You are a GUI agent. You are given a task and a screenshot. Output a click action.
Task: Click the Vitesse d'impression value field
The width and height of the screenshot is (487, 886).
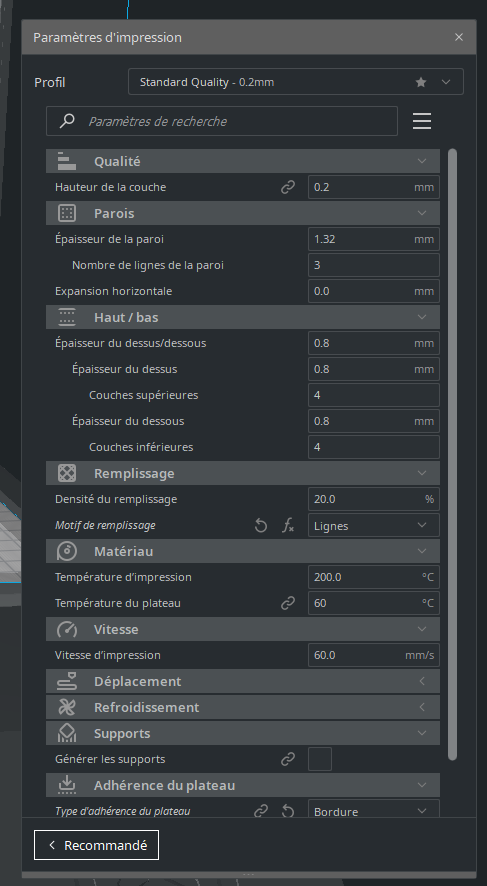[x=373, y=655]
